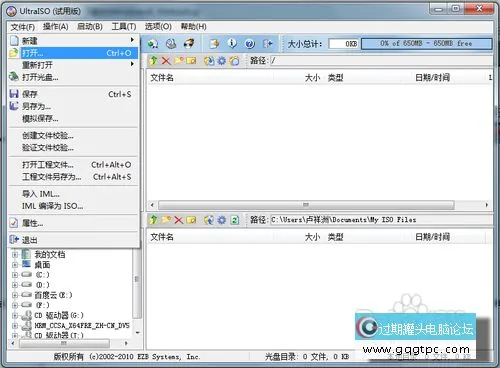Click 文件名 column header in local files pane
The height and width of the screenshot is (368, 500).
pos(211,237)
